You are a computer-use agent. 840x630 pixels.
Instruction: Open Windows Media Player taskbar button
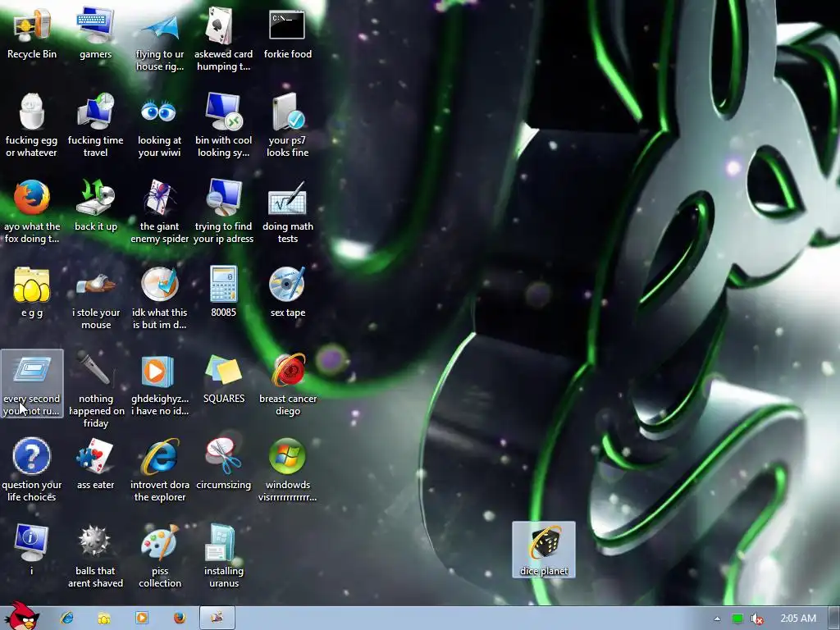(x=142, y=619)
